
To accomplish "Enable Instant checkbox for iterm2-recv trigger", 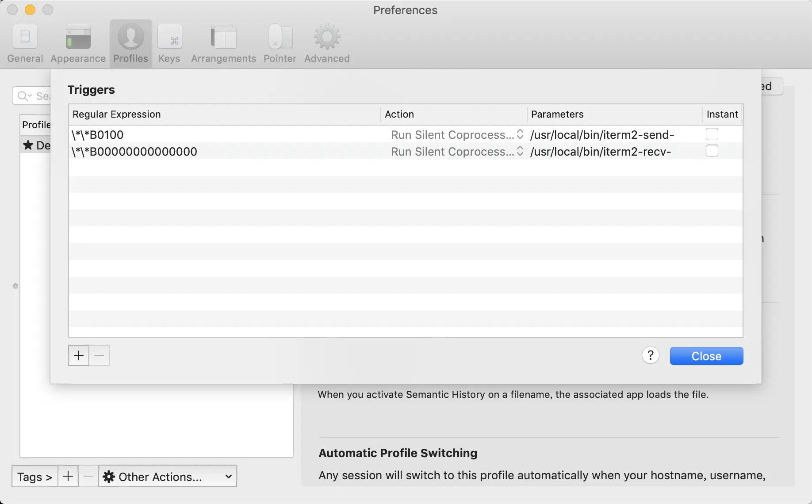I will (712, 151).
